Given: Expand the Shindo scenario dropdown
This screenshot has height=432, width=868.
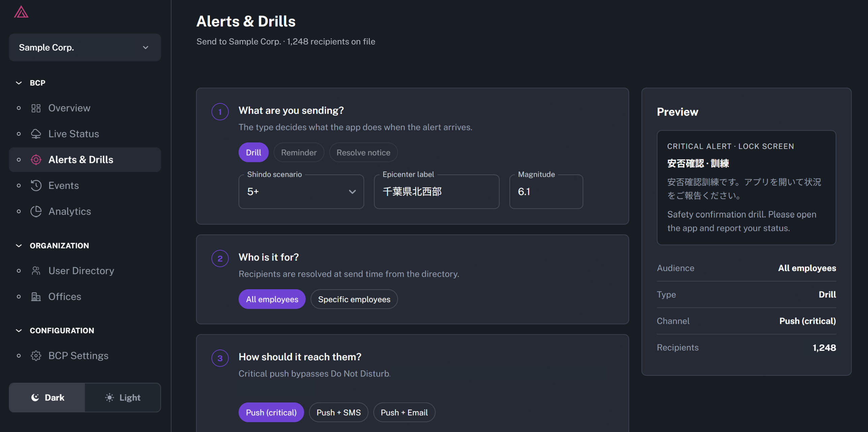Looking at the screenshot, I should coord(301,192).
